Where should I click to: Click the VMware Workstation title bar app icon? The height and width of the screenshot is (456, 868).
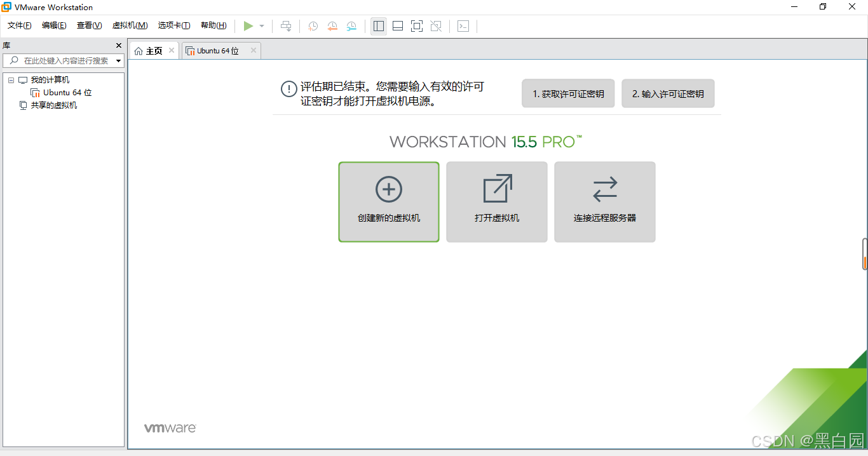(x=6, y=7)
